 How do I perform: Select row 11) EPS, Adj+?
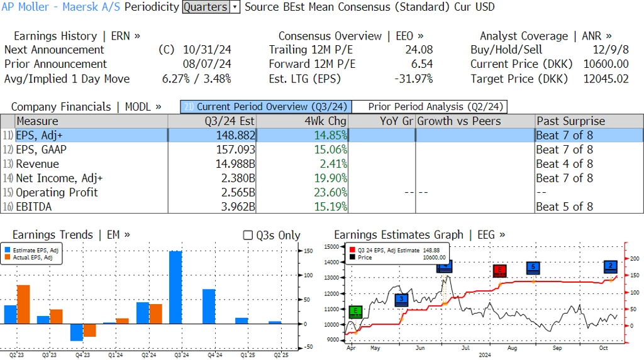coord(322,136)
